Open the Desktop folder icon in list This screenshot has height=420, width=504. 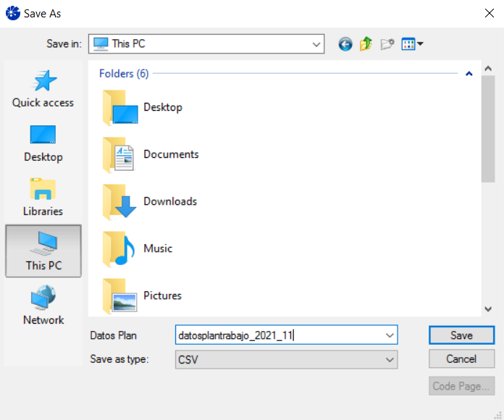pyautogui.click(x=120, y=108)
